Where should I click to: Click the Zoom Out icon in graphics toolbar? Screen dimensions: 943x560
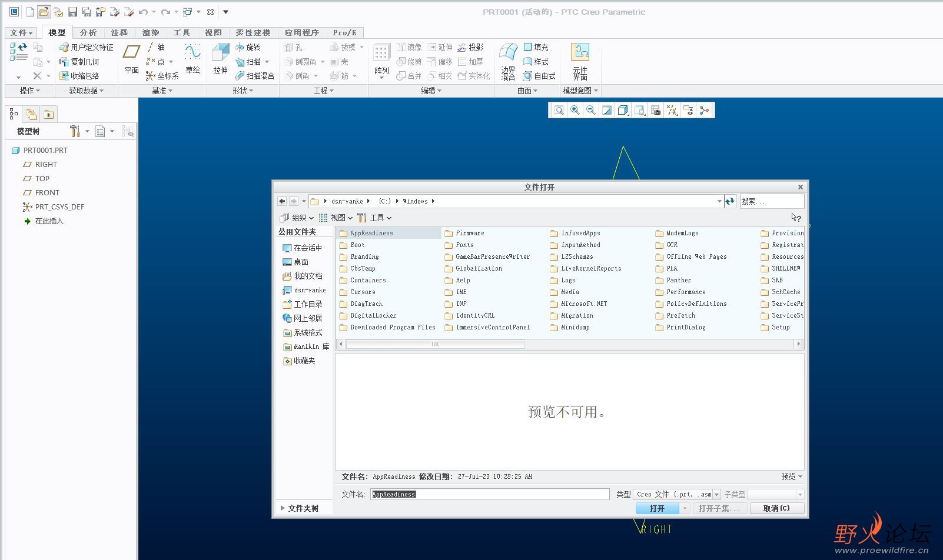click(x=591, y=110)
